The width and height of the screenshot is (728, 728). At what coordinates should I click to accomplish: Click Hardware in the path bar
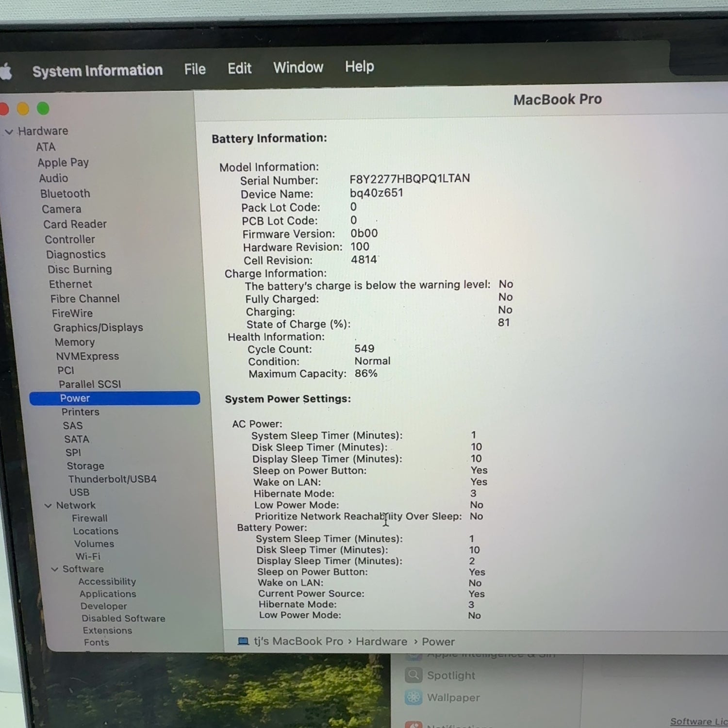(x=381, y=641)
